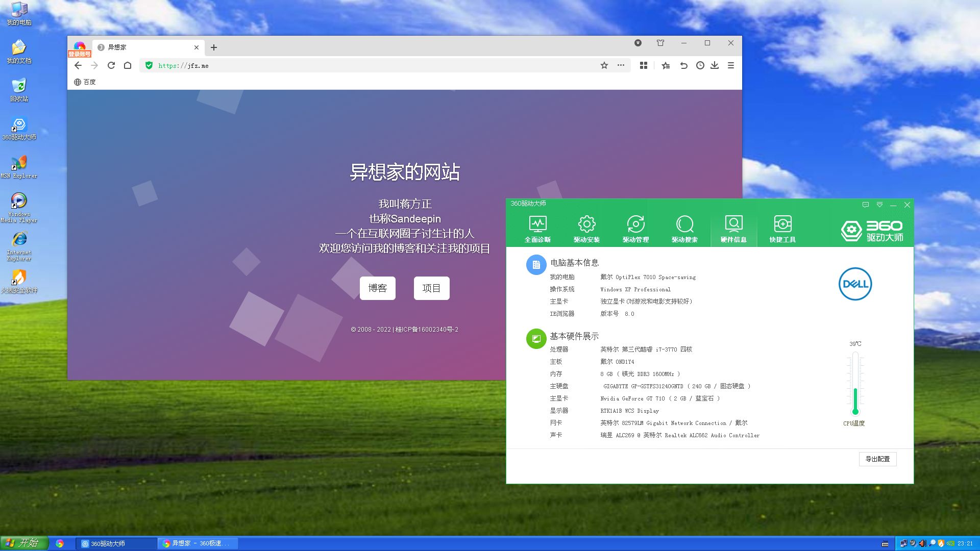Open the 驱动安装 driver install gear icon
The height and width of the screenshot is (551, 980).
[586, 228]
